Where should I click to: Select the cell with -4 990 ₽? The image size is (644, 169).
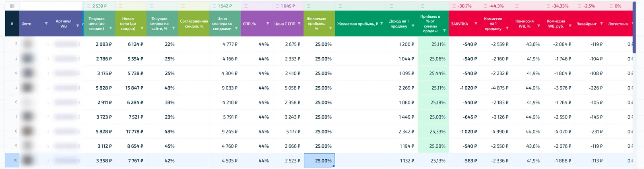496,131
